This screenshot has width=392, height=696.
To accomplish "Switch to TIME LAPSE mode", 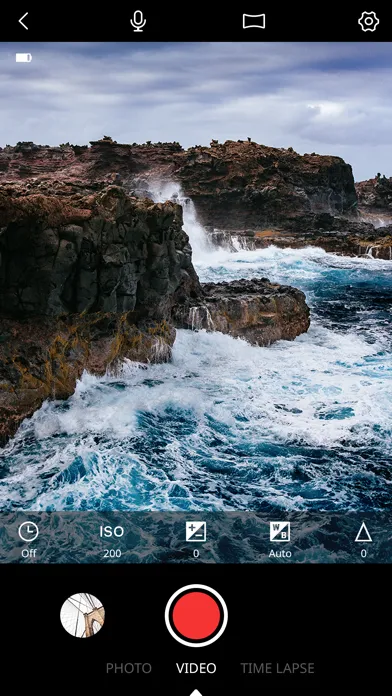I will pos(277,668).
